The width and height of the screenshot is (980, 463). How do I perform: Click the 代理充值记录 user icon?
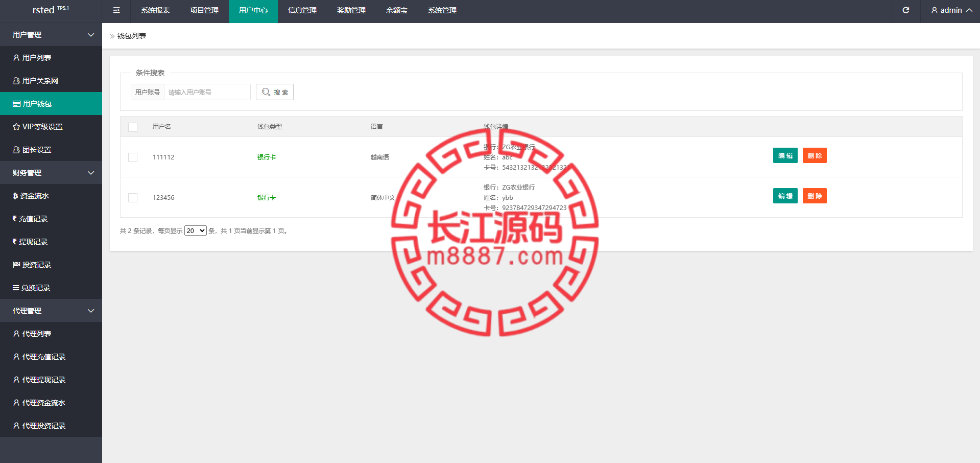[x=16, y=357]
